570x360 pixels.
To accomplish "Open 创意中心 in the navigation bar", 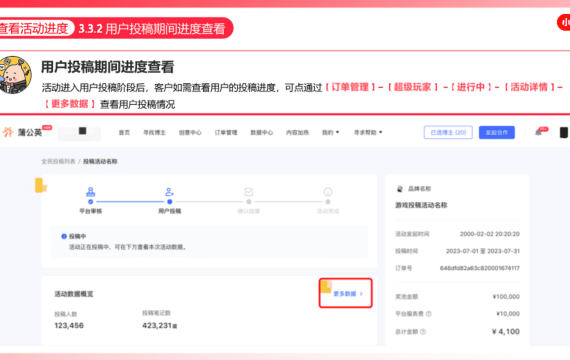I will click(190, 132).
